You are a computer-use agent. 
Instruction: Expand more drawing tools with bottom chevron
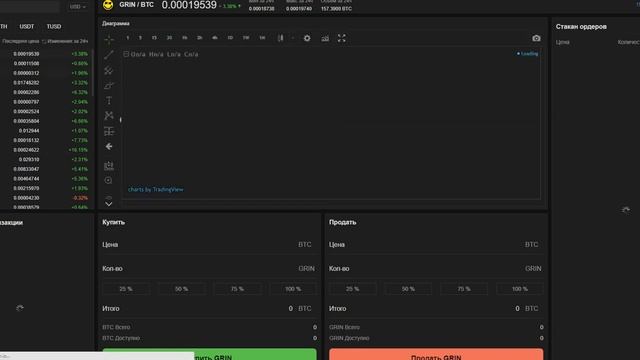109,203
